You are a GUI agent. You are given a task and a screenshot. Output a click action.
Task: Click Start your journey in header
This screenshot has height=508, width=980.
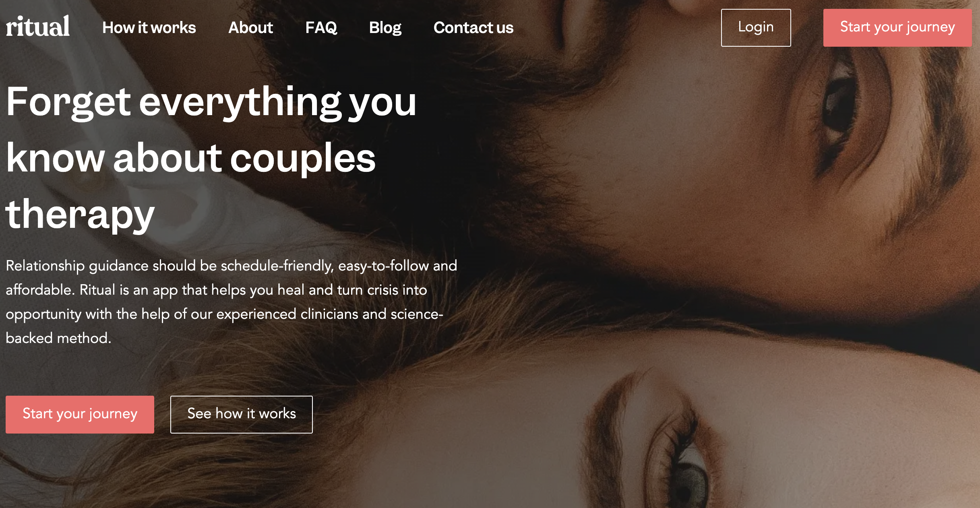(x=897, y=28)
